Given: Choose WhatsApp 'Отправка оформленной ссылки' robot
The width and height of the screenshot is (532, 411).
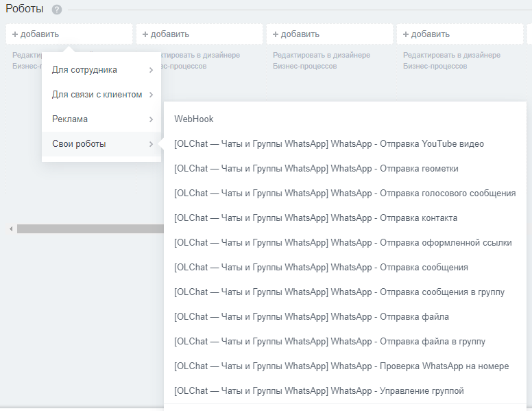Looking at the screenshot, I should point(345,242).
